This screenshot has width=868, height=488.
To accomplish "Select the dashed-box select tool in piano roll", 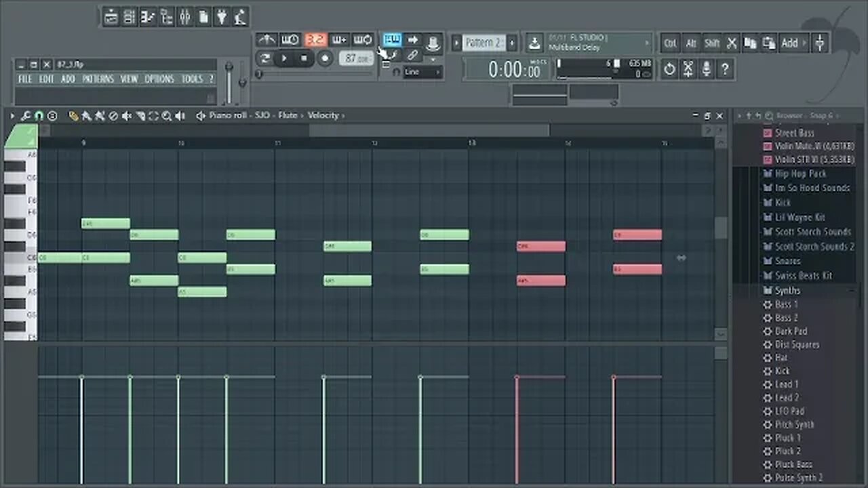I will 153,116.
